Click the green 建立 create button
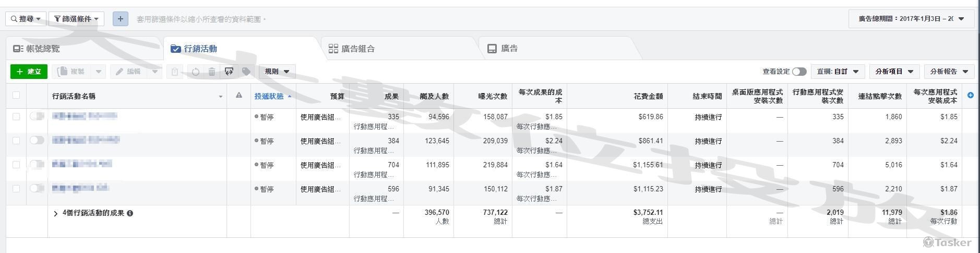The width and height of the screenshot is (980, 253). point(29,72)
